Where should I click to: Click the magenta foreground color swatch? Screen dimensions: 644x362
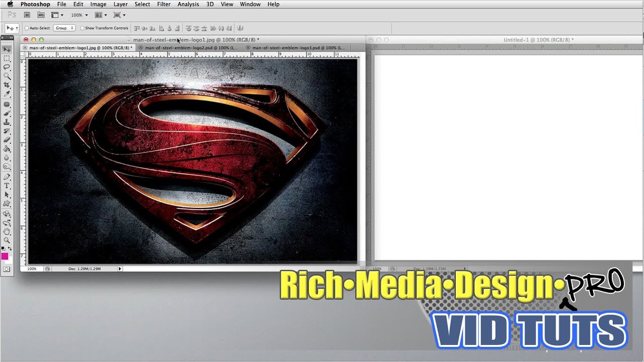[x=5, y=256]
